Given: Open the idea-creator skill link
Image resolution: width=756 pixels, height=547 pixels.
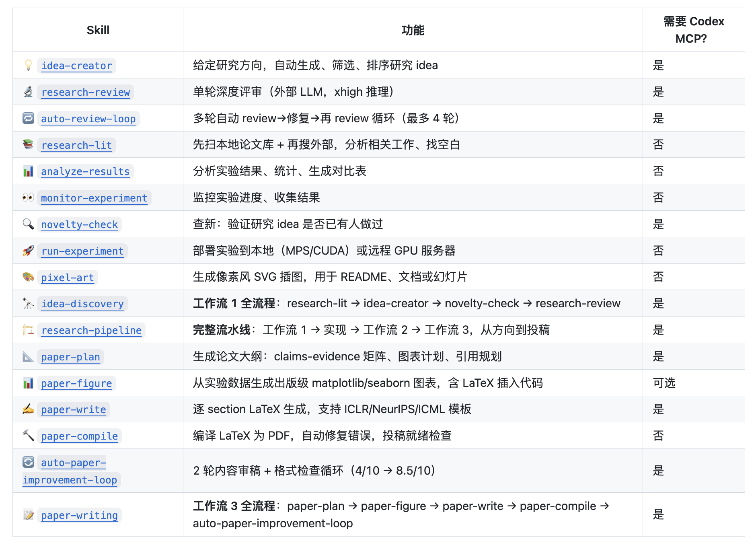Looking at the screenshot, I should tap(77, 66).
